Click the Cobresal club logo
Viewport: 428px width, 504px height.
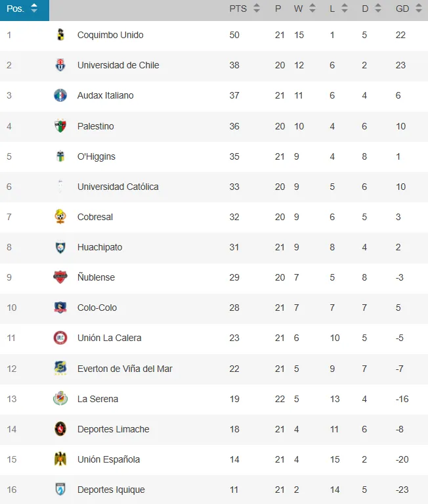60,217
